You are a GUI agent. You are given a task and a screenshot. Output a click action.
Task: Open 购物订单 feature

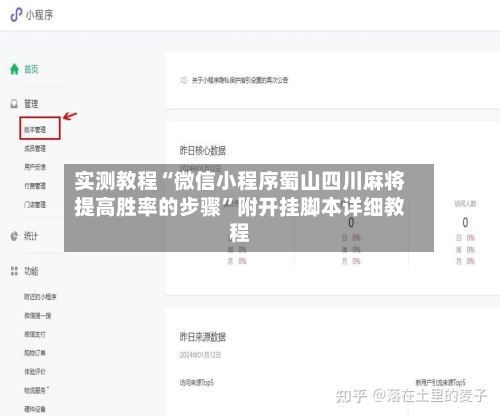coord(35,353)
